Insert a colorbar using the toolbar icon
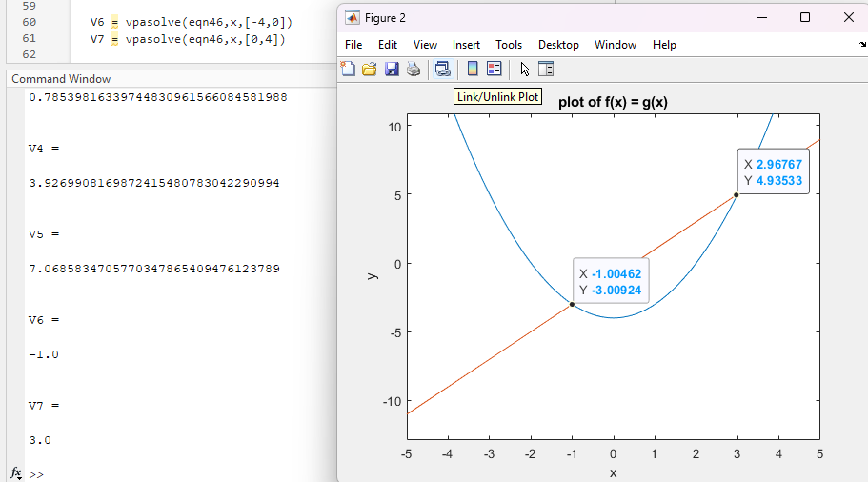This screenshot has height=482, width=868. [472, 69]
